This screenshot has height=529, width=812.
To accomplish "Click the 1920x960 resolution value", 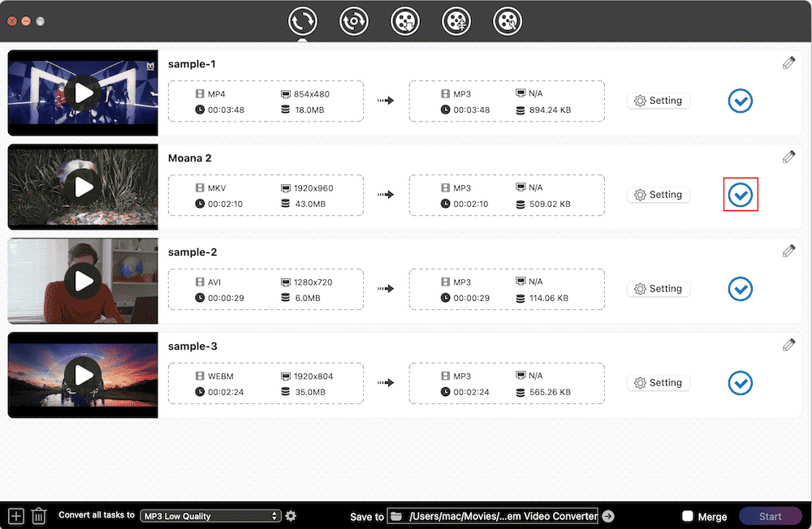I will click(313, 188).
